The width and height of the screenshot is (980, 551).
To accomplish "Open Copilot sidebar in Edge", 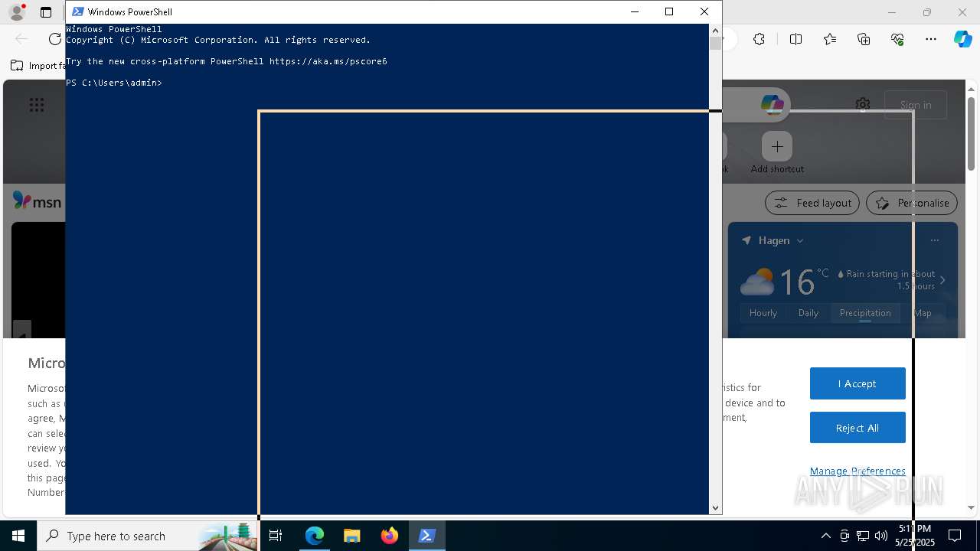I will [963, 39].
